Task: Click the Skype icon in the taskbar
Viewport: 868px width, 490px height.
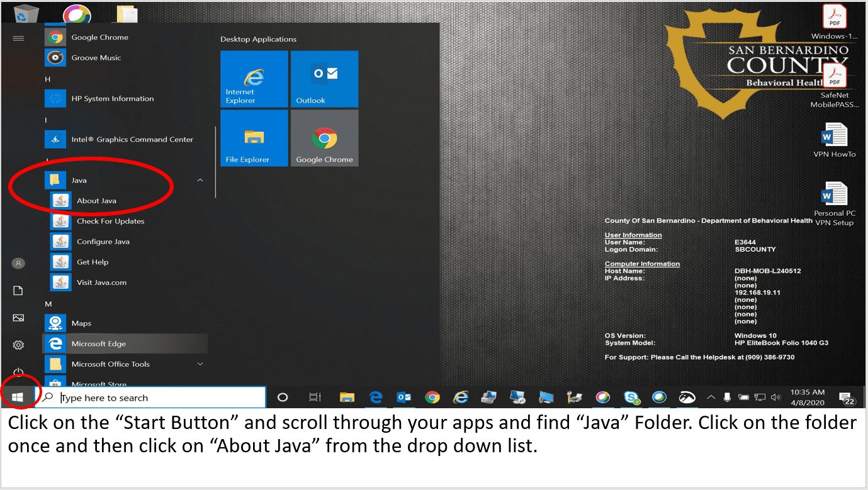Action: coord(631,398)
